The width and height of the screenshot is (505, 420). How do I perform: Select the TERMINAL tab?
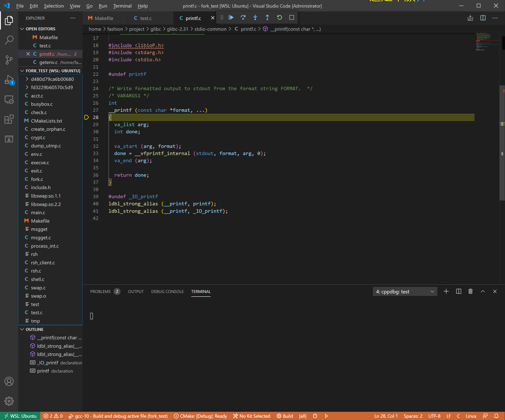[201, 291]
